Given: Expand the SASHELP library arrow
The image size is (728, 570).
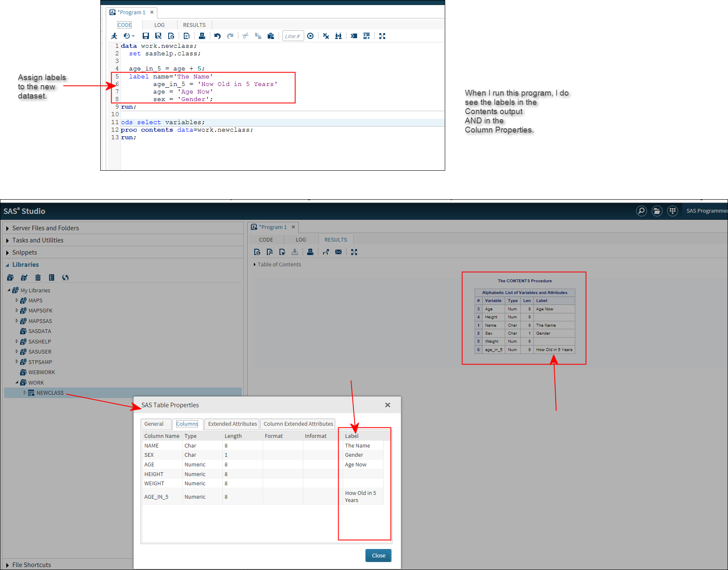Looking at the screenshot, I should click(17, 341).
